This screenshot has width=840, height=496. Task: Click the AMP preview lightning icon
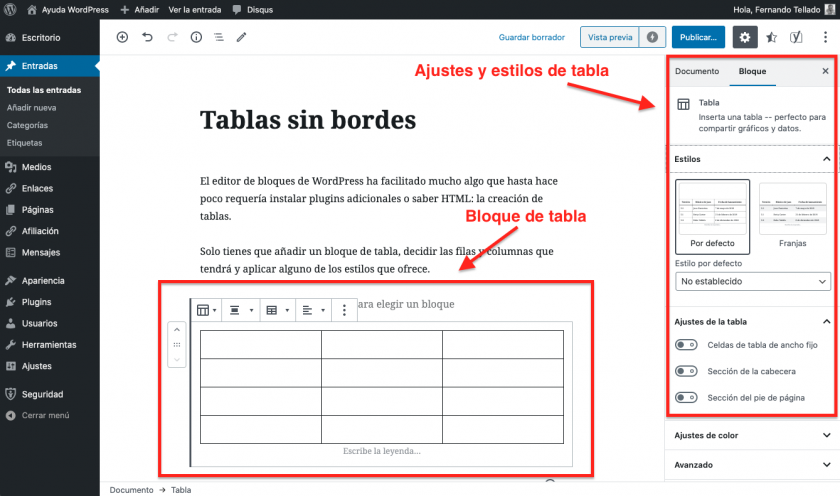coord(652,37)
